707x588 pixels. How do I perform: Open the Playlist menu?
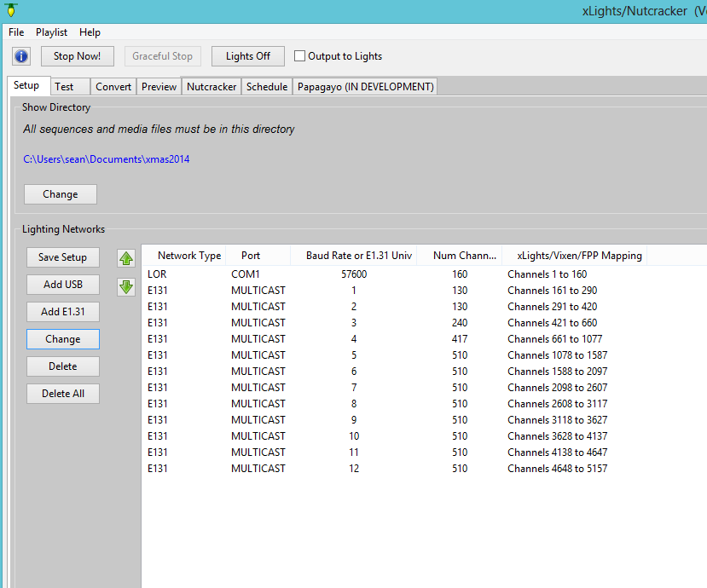pos(51,32)
